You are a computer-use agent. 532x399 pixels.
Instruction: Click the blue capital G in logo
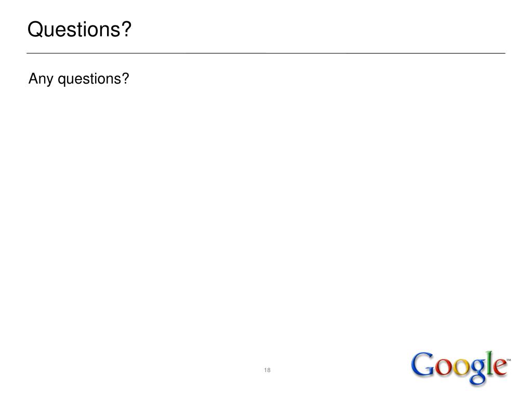click(x=423, y=364)
